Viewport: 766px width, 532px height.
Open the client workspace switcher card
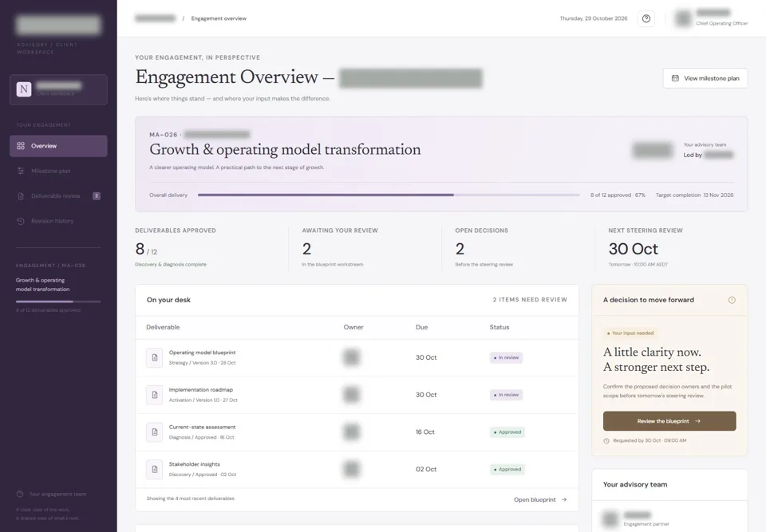coord(58,89)
